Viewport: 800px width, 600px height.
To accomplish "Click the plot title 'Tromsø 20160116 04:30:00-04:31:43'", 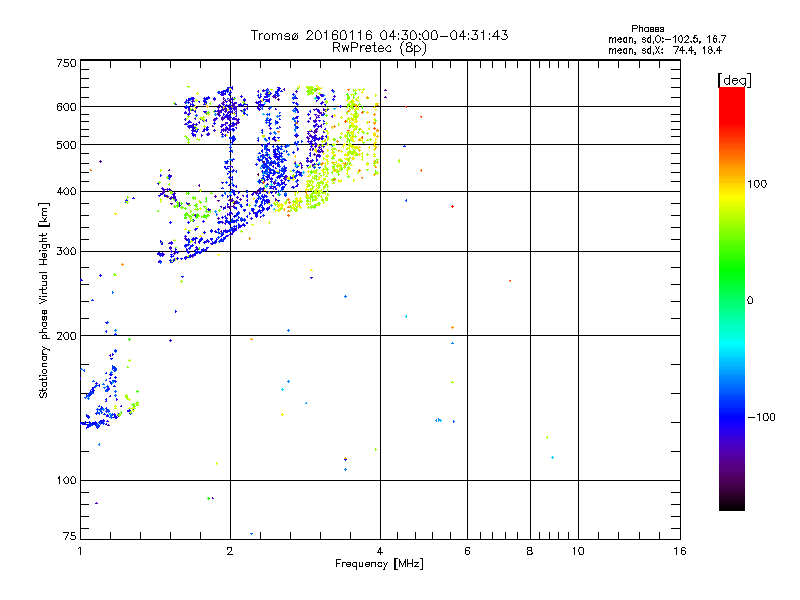I will (379, 35).
